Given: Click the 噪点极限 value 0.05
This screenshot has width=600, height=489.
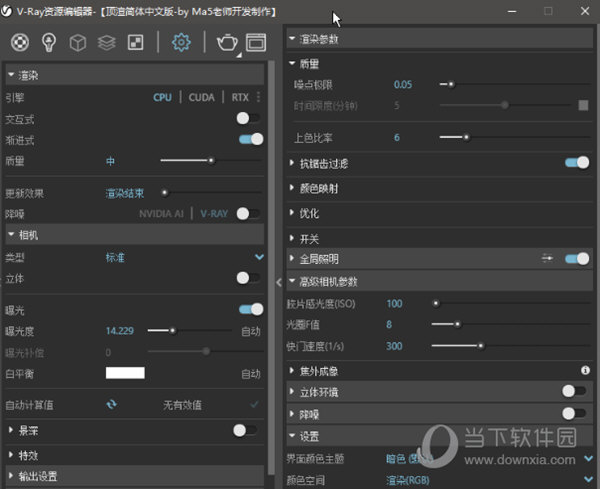Looking at the screenshot, I should point(403,85).
